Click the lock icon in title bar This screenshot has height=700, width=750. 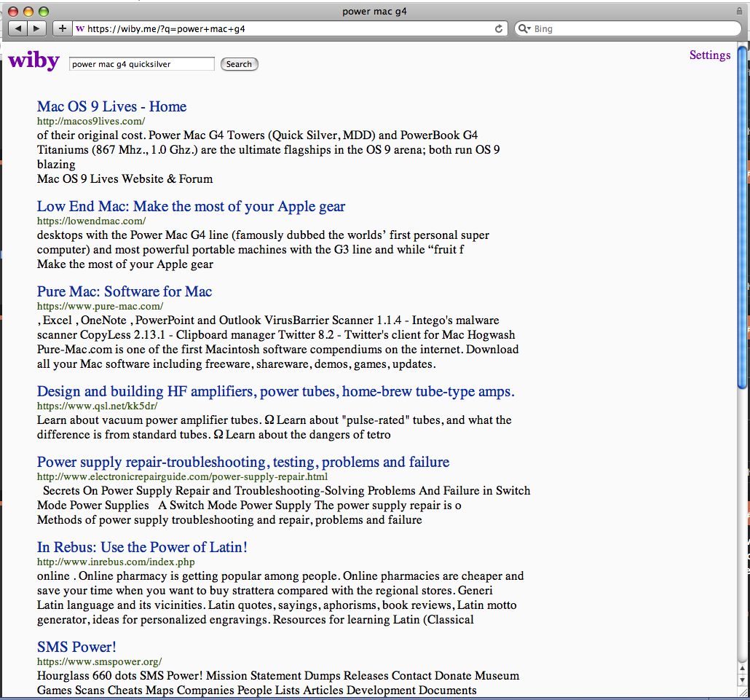740,10
